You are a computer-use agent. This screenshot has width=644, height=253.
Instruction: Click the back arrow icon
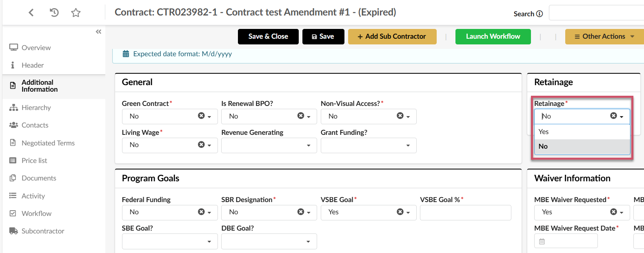(31, 13)
